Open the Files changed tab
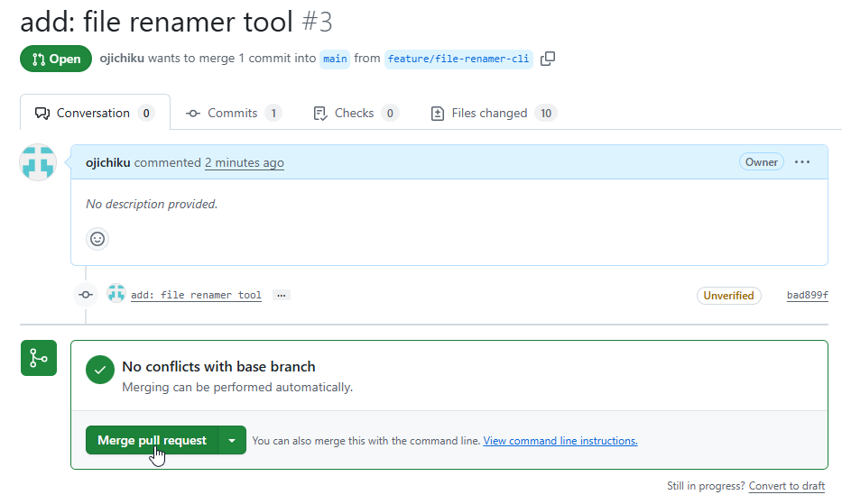 494,114
